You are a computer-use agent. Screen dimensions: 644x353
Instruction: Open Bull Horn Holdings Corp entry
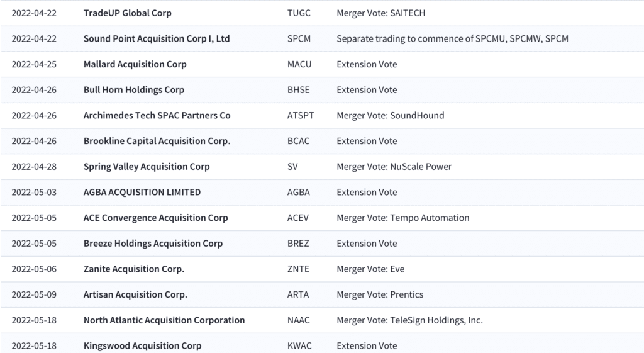click(x=133, y=90)
